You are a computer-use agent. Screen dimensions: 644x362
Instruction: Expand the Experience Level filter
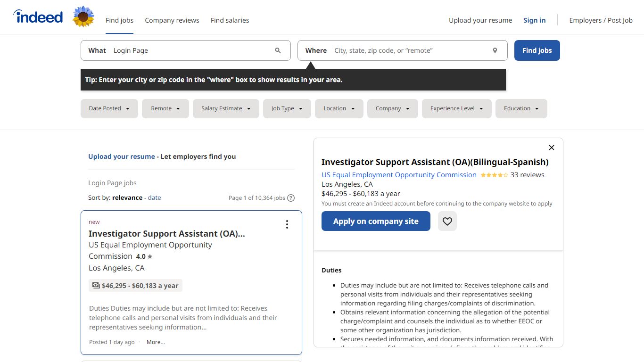(457, 108)
